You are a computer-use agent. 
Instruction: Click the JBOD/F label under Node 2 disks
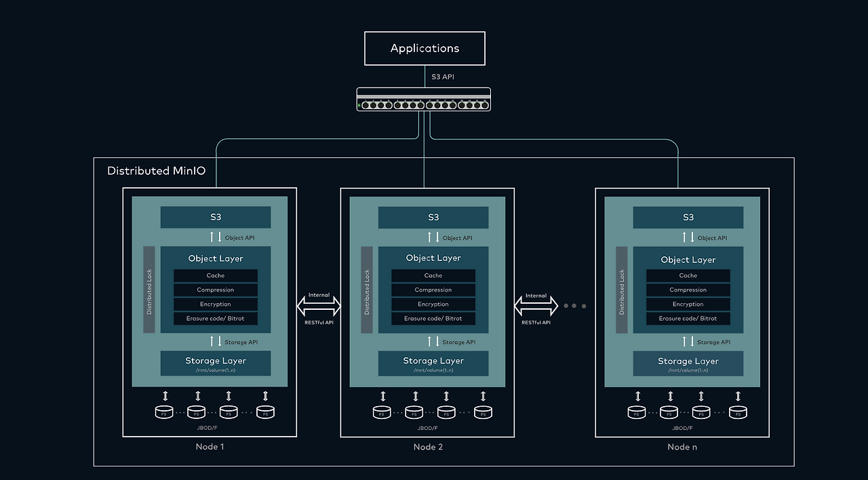[427, 428]
